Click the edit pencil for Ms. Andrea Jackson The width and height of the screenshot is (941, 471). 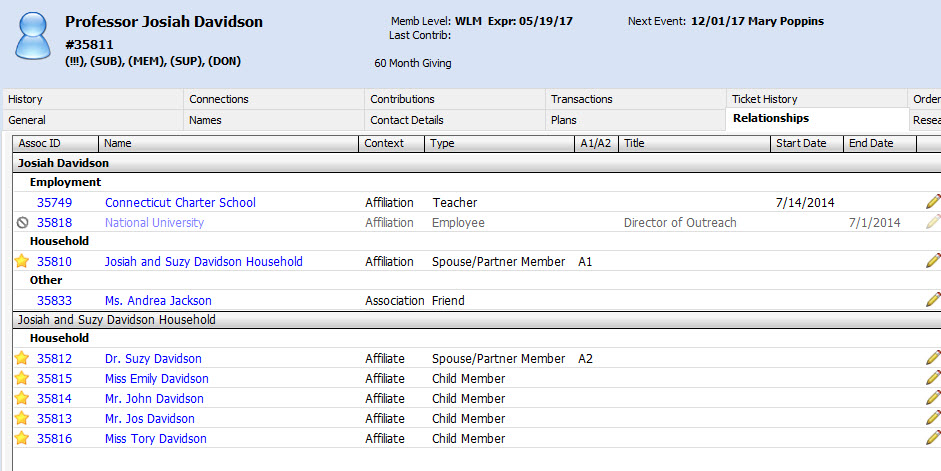933,300
